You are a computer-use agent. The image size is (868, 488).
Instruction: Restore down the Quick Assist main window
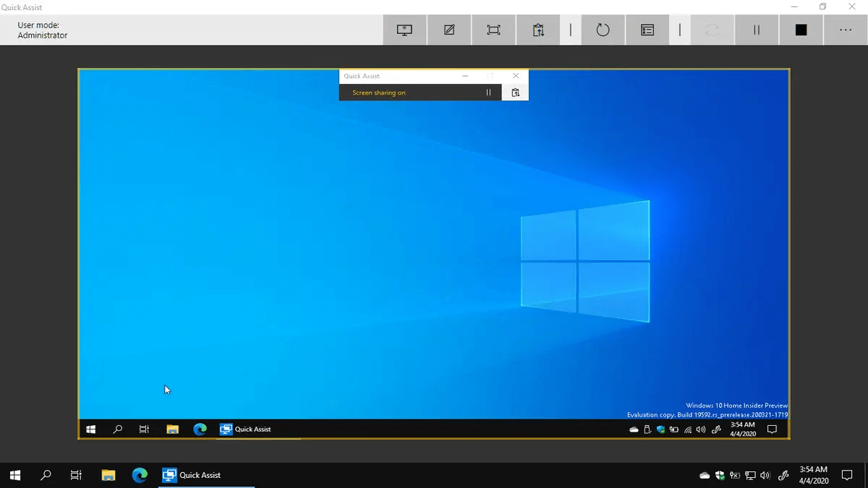[x=822, y=7]
